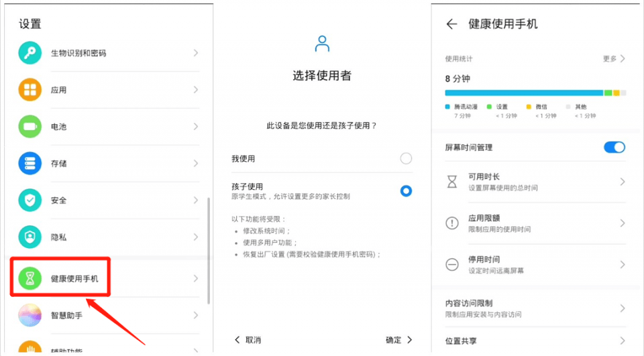Open 位置共享 location sharing
Image resolution: width=644 pixels, height=356 pixels.
(535, 341)
